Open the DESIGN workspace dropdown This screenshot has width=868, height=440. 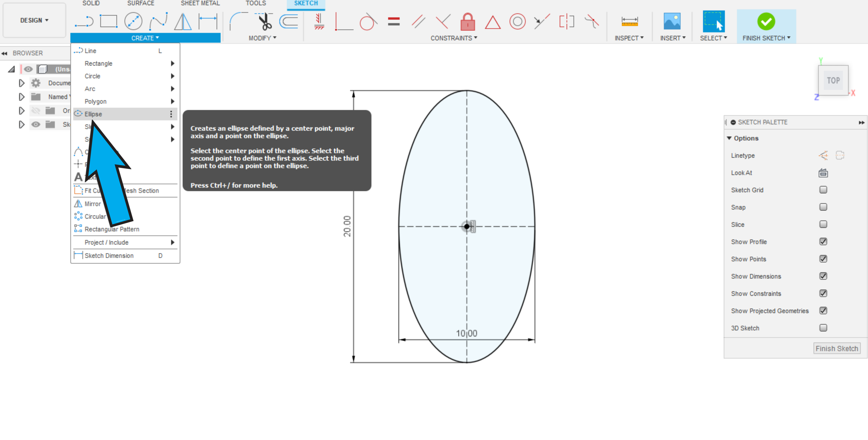click(x=34, y=20)
